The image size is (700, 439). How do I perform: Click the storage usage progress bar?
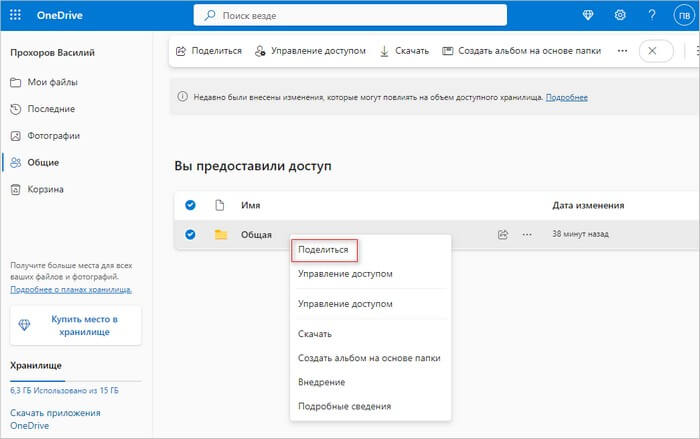click(x=75, y=381)
